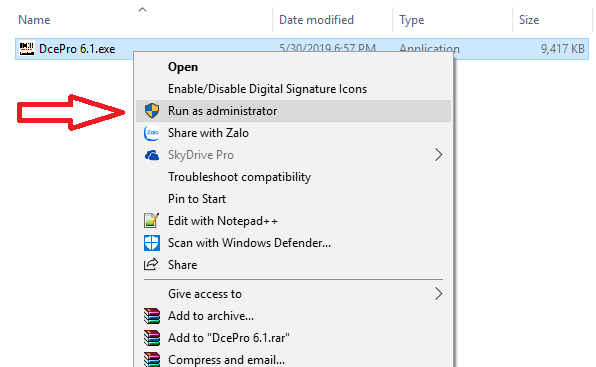Click the Share arrow icon
Screen dimensions: 596x367
pos(151,264)
